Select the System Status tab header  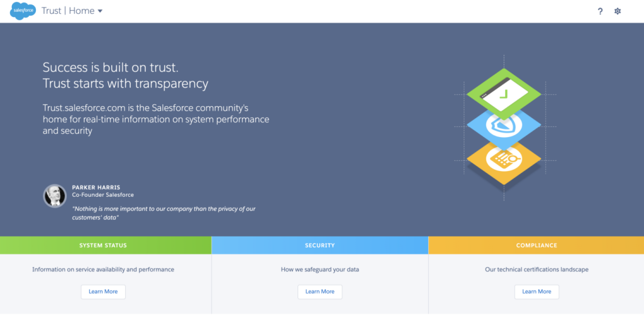pyautogui.click(x=106, y=245)
